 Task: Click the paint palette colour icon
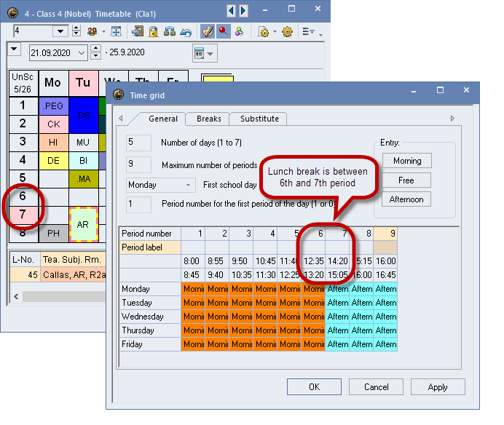point(208,31)
